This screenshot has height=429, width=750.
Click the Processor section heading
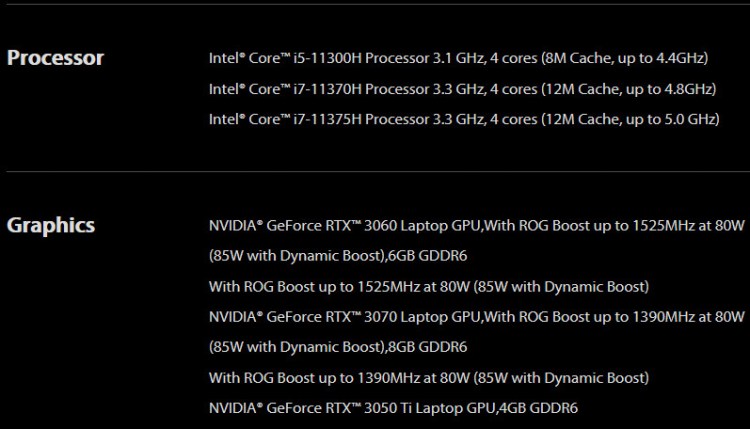(x=55, y=58)
